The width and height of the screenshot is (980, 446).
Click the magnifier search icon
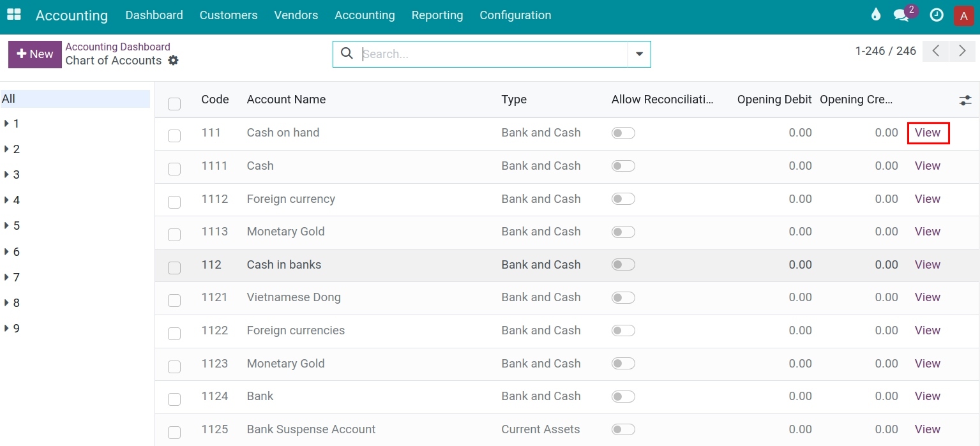[347, 54]
